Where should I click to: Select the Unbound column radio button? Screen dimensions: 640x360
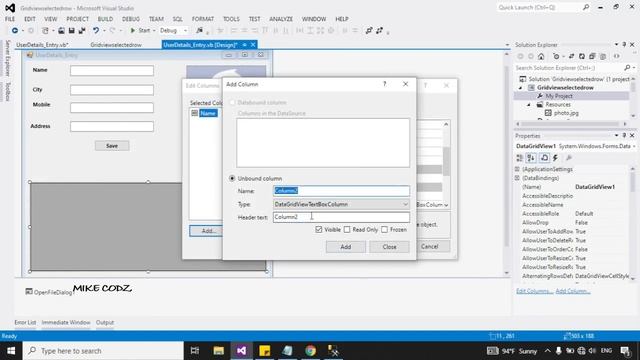tap(232, 178)
